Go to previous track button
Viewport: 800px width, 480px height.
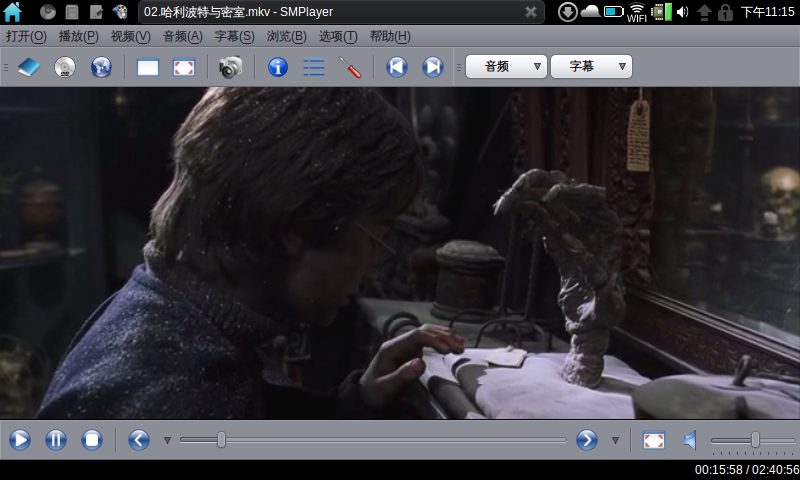pos(396,67)
